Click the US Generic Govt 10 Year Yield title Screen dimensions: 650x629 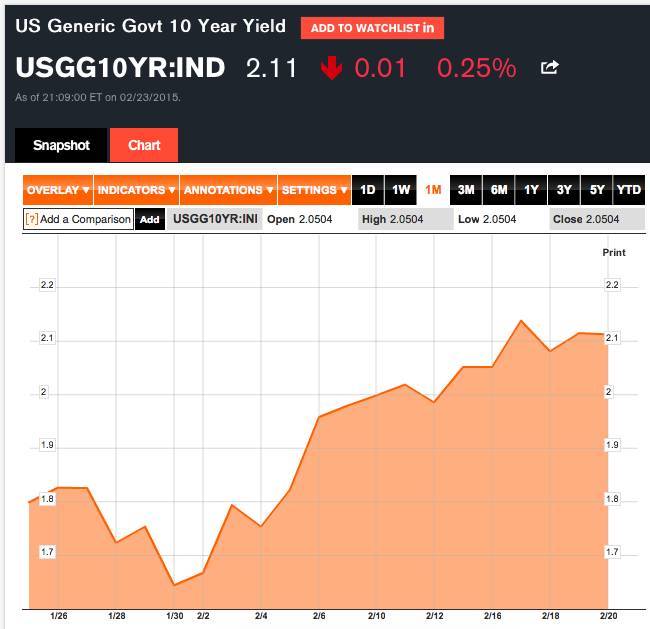coord(150,26)
